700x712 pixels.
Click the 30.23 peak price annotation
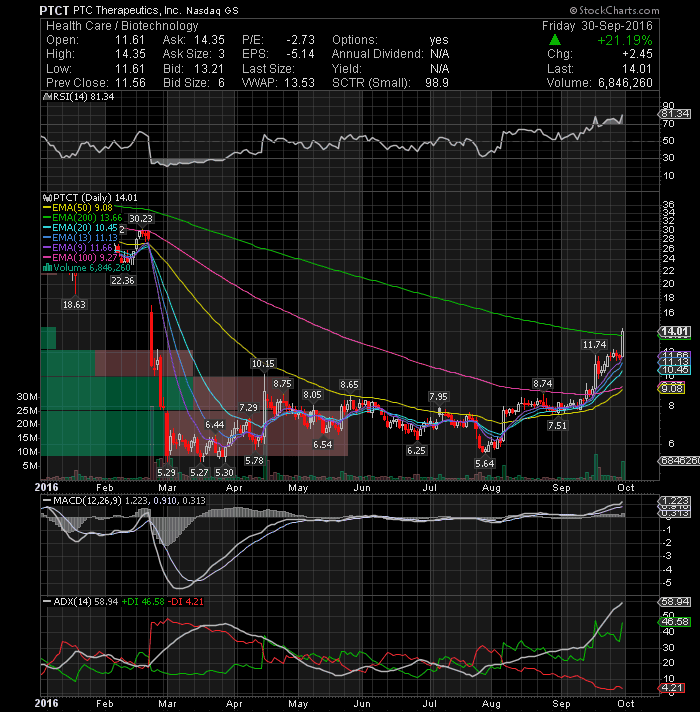tap(141, 218)
